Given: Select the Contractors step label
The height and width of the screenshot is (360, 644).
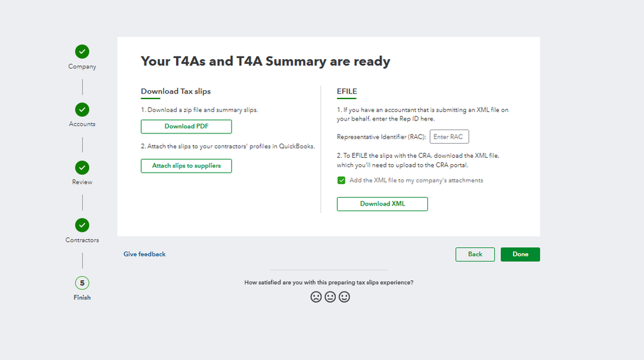Looking at the screenshot, I should coord(83,240).
